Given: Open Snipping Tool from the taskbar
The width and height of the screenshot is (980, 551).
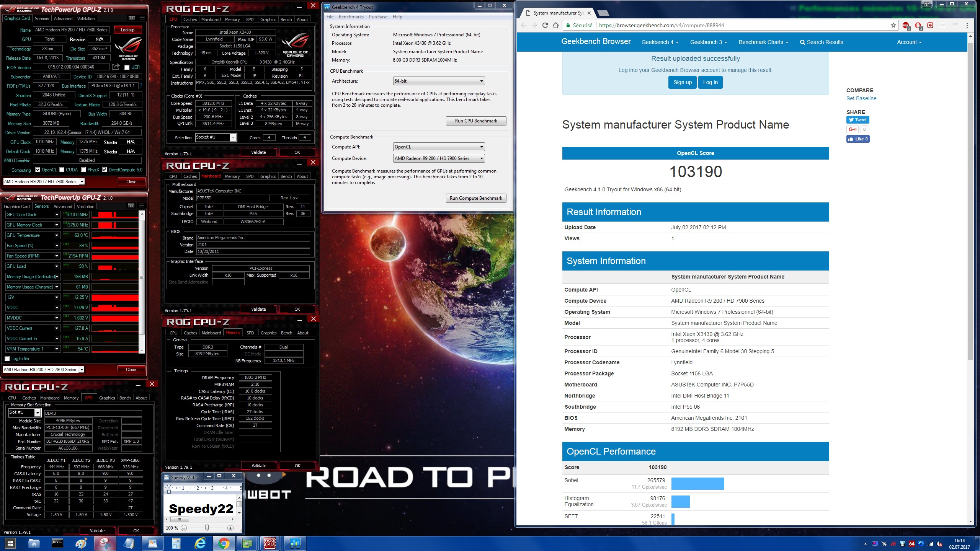Looking at the screenshot, I should tap(105, 543).
